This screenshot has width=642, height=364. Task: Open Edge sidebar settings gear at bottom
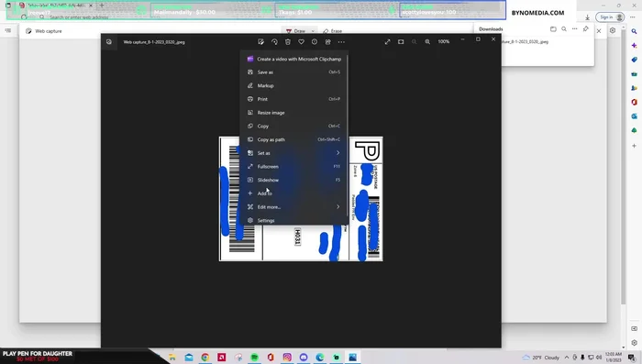[635, 343]
